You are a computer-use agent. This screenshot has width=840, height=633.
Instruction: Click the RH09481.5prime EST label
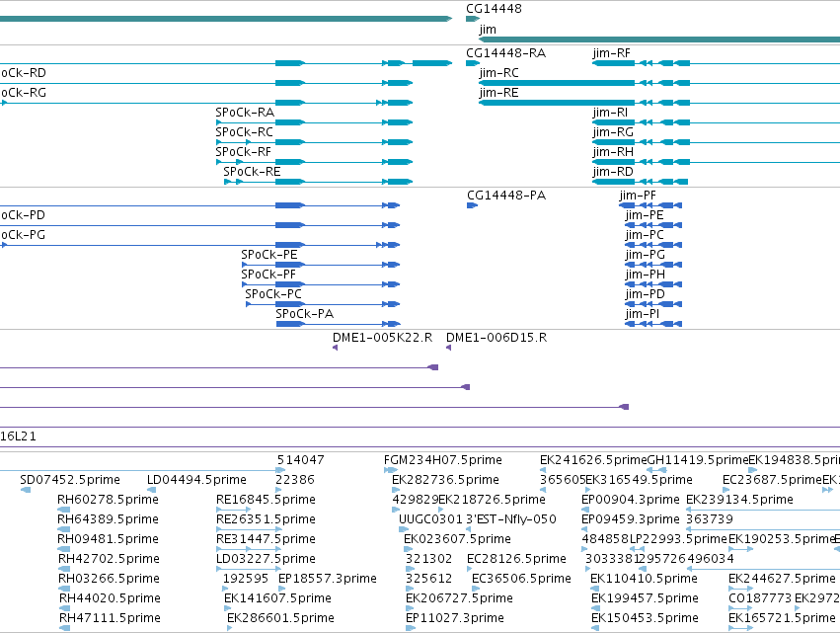pyautogui.click(x=108, y=539)
